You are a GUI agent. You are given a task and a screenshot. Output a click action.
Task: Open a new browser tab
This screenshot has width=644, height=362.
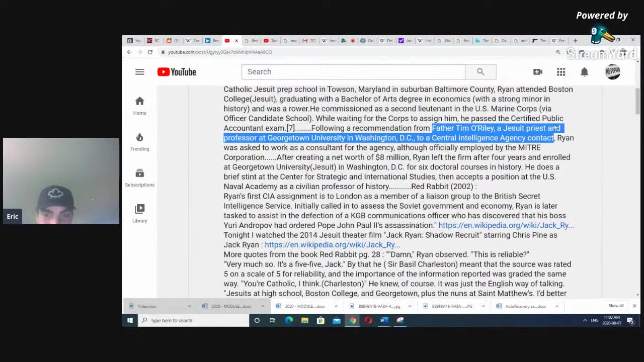pyautogui.click(x=575, y=41)
